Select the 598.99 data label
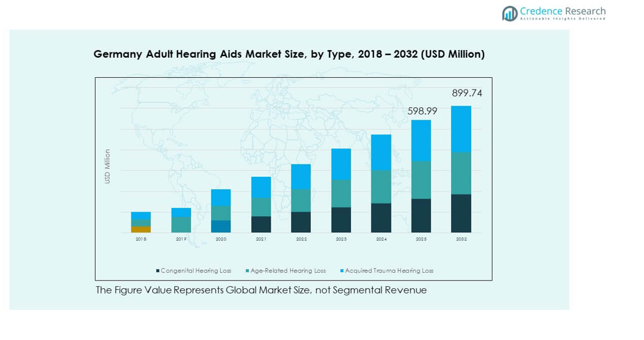644x340 pixels. [422, 111]
